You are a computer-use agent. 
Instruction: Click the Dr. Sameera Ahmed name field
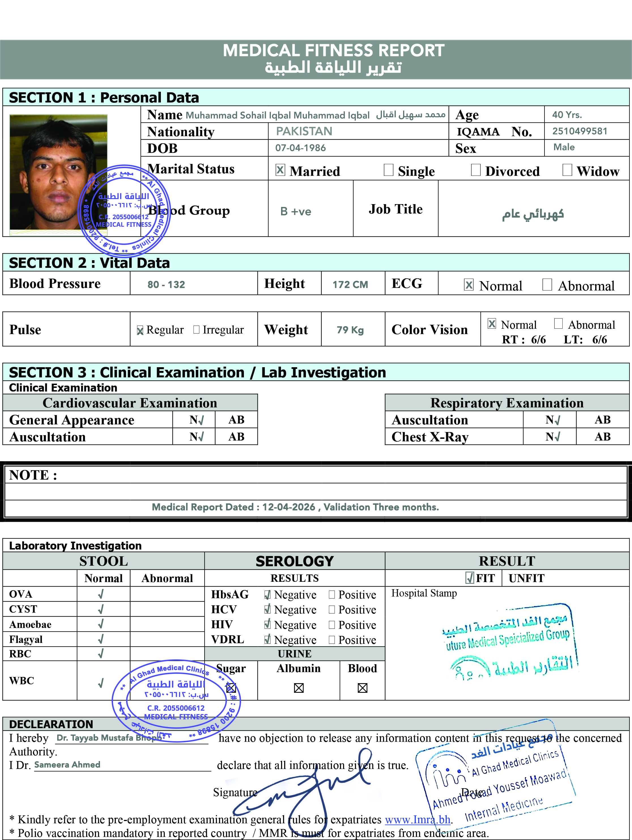(x=67, y=764)
